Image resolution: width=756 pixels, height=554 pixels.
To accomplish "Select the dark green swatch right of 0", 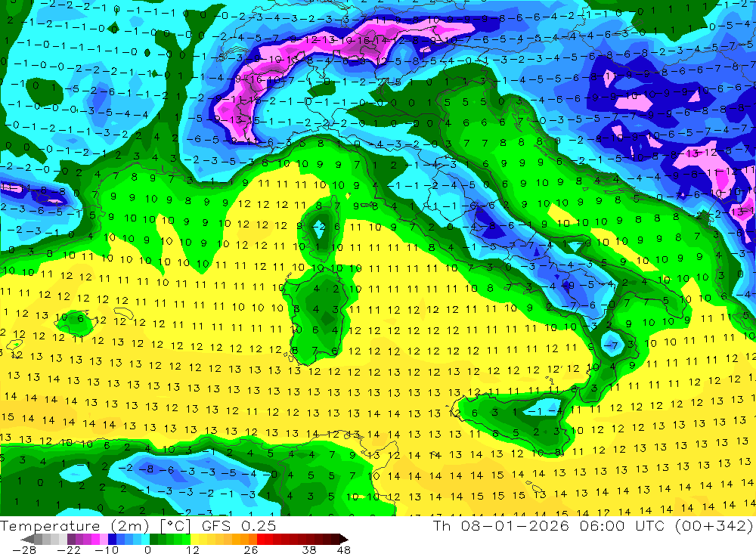I will click(x=153, y=539).
